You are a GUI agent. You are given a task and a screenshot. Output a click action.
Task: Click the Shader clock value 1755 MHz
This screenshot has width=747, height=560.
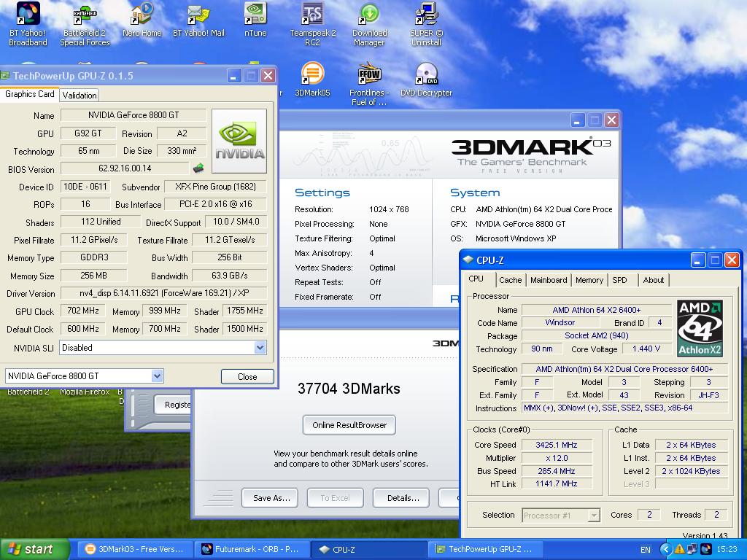click(x=245, y=311)
